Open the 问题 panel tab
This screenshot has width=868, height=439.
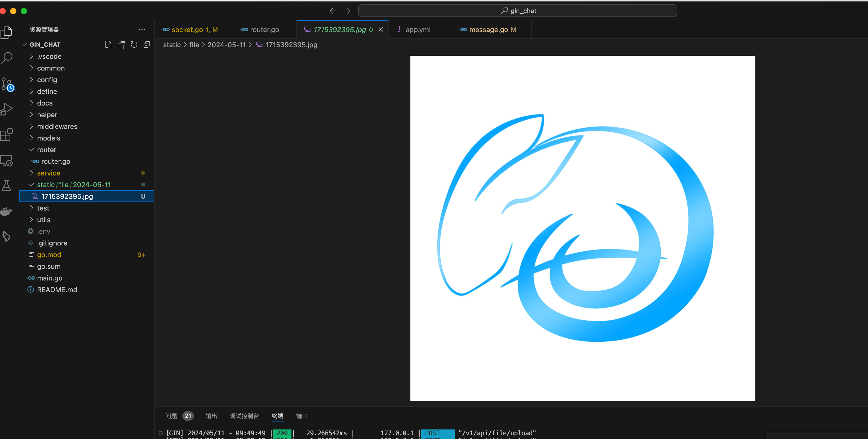(171, 416)
